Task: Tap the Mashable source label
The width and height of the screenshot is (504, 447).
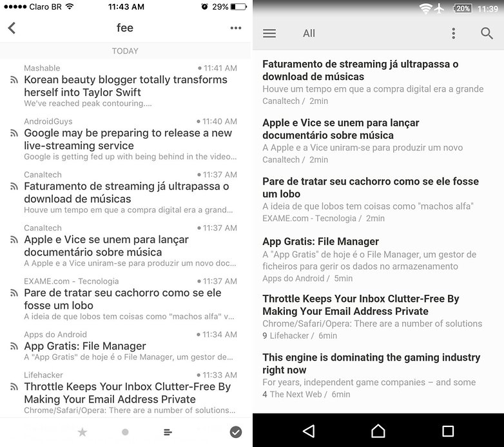Action: tap(42, 68)
